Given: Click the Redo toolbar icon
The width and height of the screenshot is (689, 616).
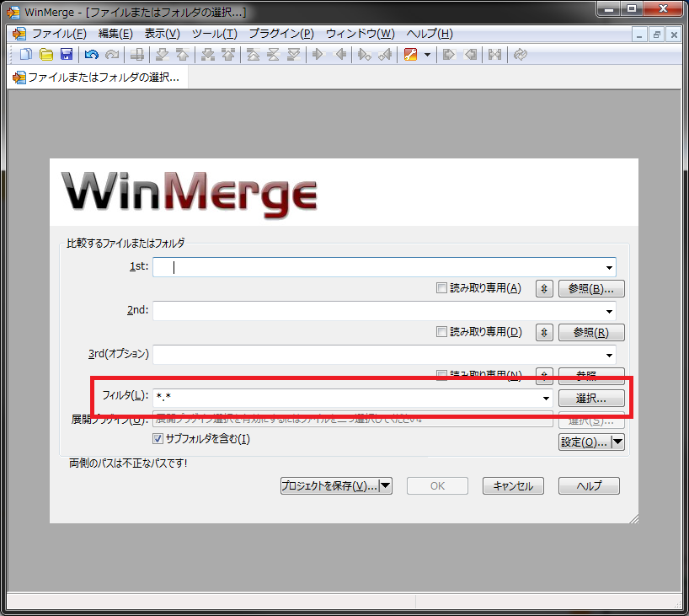Looking at the screenshot, I should 112,54.
